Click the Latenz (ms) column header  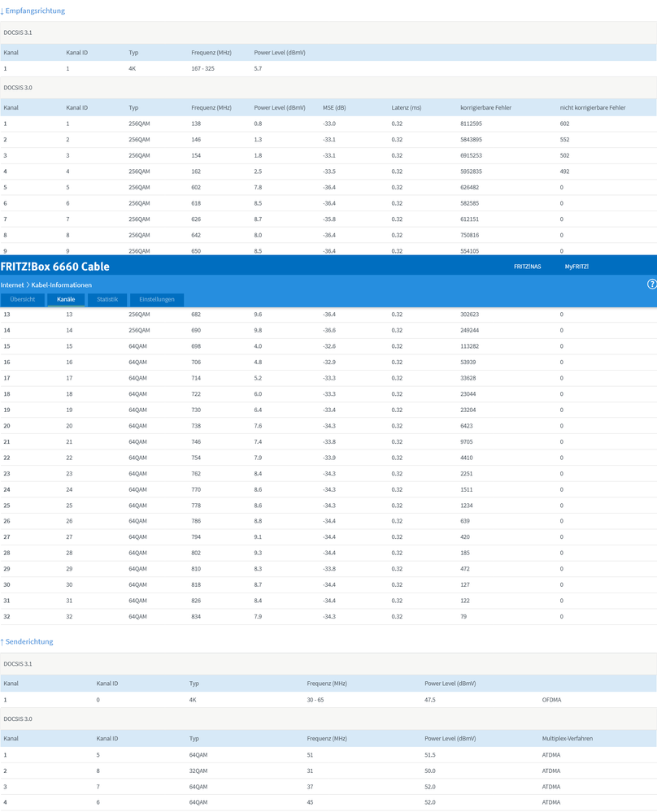[x=407, y=108]
